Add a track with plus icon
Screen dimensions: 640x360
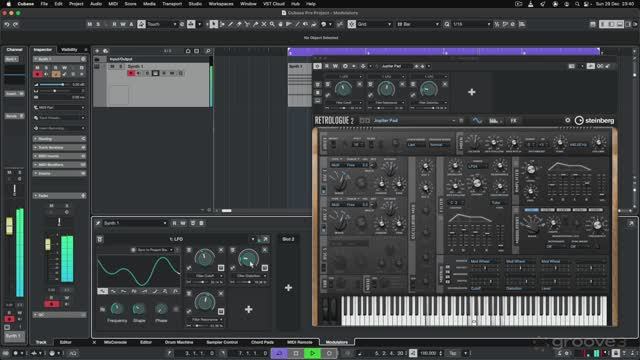[x=97, y=51]
